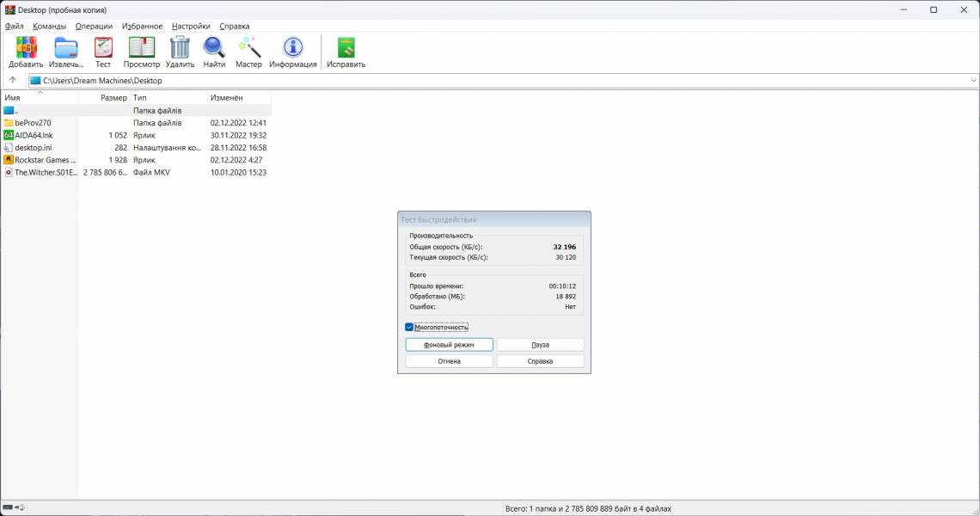Click the size value 1 928
This screenshot has height=516, width=980.
tap(118, 159)
